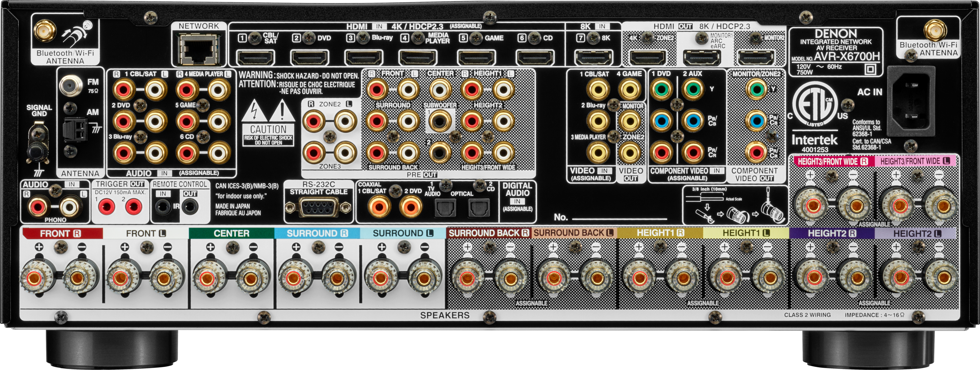
Task: Click the exclamation mark warning triangle
Action: 282,111
